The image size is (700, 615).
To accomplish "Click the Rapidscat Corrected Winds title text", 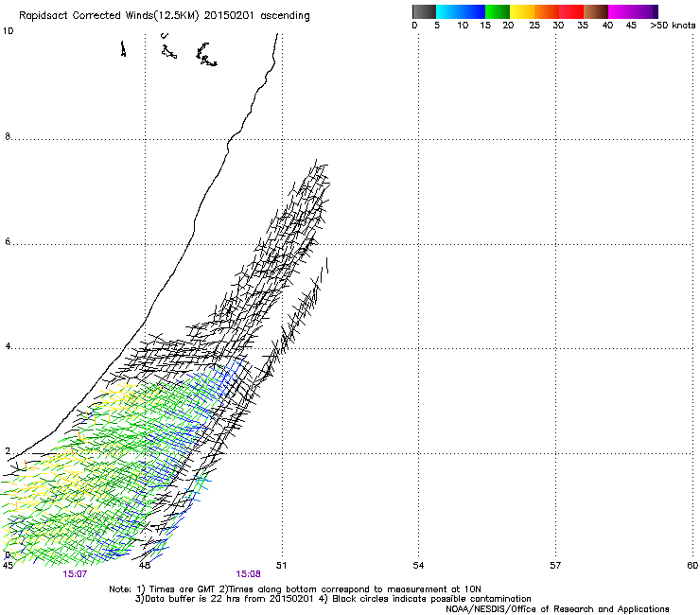I will click(165, 16).
